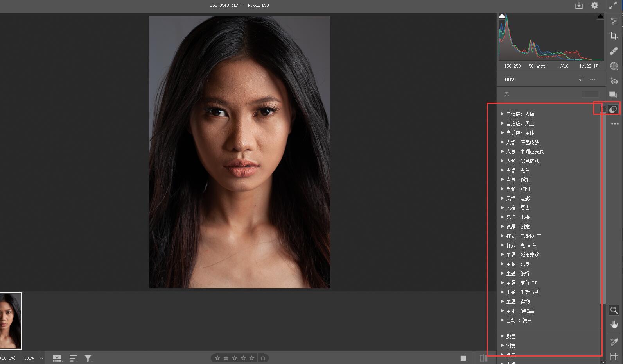Toggle shadow clipping warning in histogram
This screenshot has width=623, height=364.
[502, 16]
